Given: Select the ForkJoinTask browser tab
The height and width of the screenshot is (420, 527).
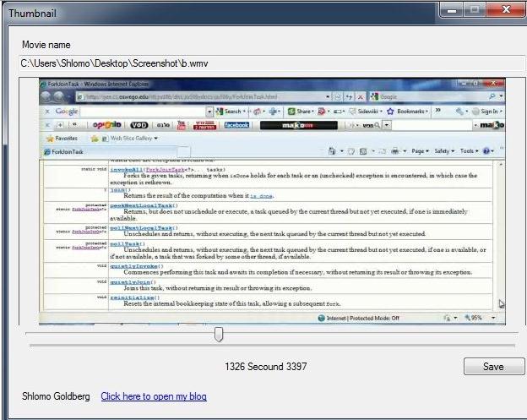Looking at the screenshot, I should pyautogui.click(x=68, y=152).
